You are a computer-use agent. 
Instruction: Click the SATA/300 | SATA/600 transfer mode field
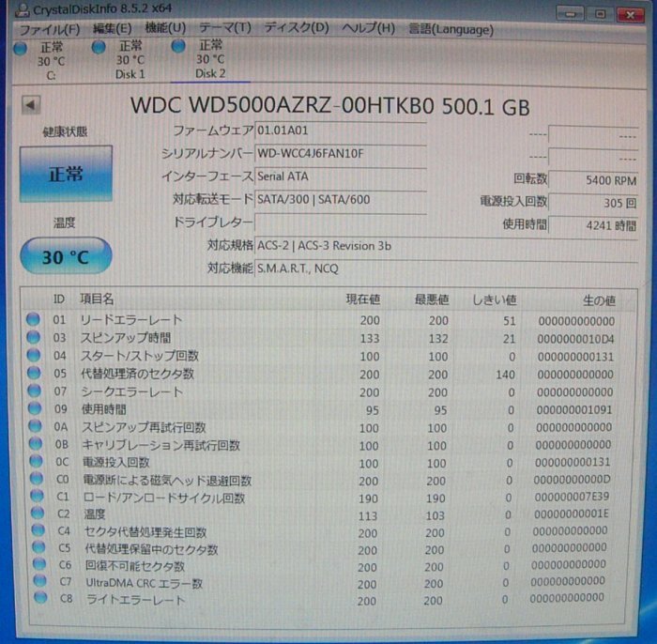tap(341, 199)
